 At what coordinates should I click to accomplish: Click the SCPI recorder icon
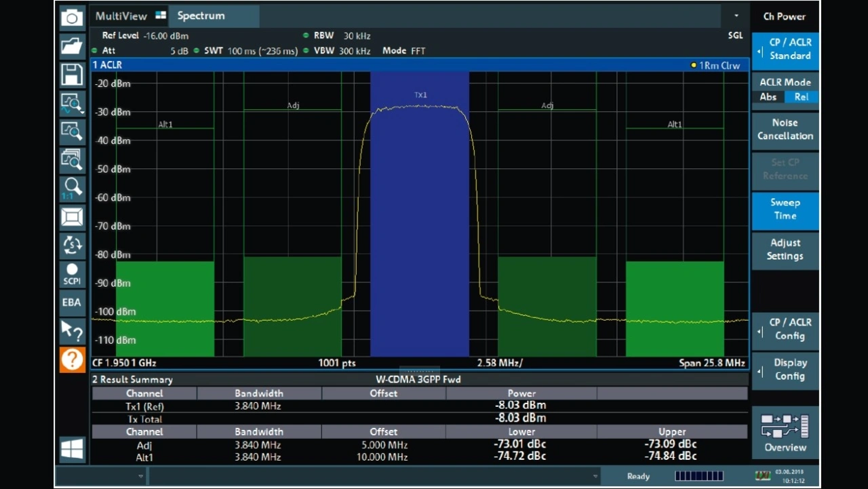click(x=72, y=274)
